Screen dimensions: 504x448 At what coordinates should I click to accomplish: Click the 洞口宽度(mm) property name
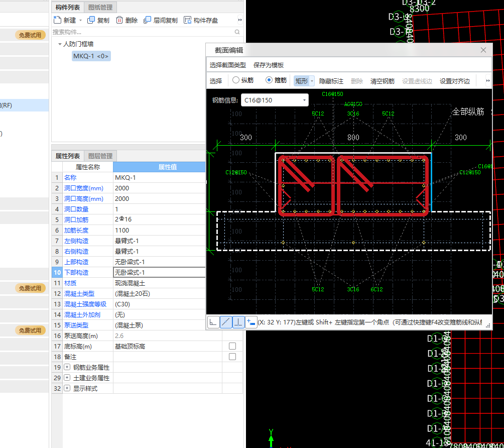(x=83, y=188)
